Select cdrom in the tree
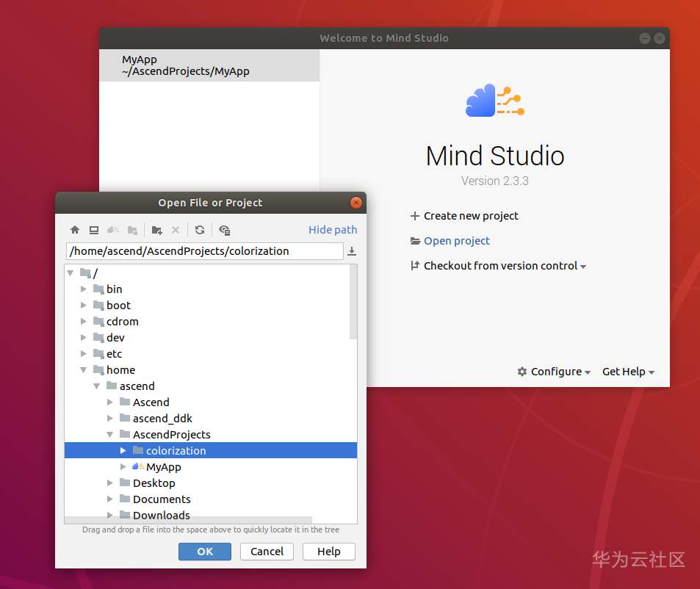Image resolution: width=700 pixels, height=589 pixels. [x=211, y=321]
